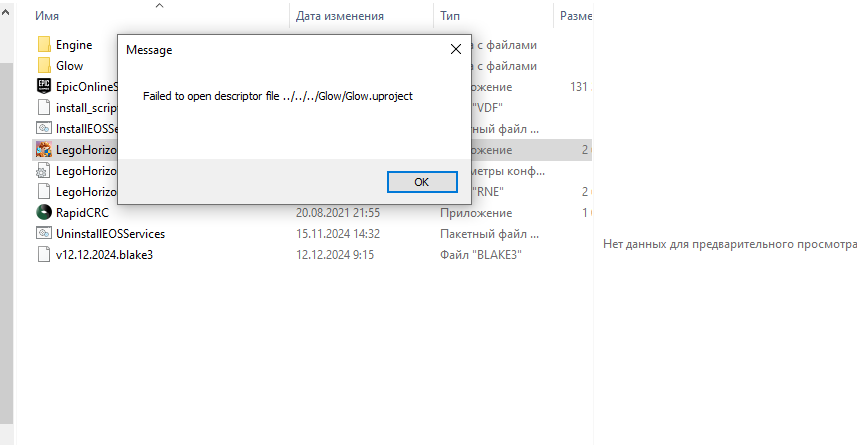Screen dimensions: 857x445
Task: Click the sort arrow above Имя column
Action: pyautogui.click(x=160, y=5)
